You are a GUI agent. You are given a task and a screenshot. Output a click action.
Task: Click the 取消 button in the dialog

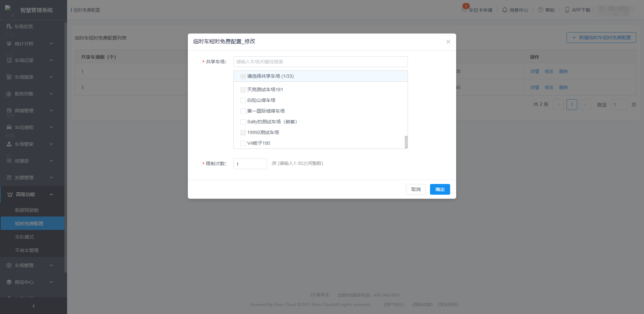click(416, 189)
